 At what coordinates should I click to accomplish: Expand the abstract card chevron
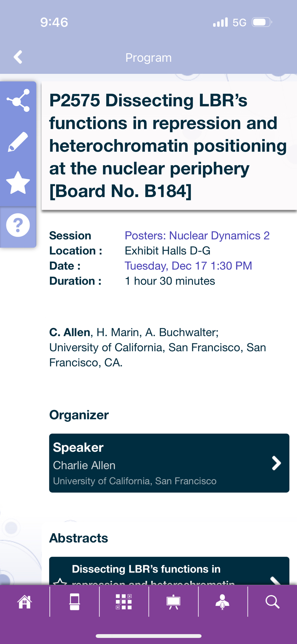click(x=275, y=580)
